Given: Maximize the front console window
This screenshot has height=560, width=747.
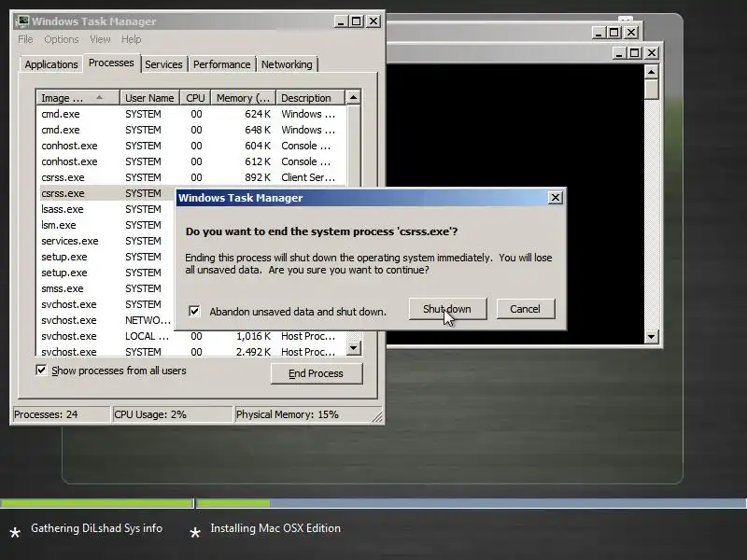Looking at the screenshot, I should coord(635,53).
